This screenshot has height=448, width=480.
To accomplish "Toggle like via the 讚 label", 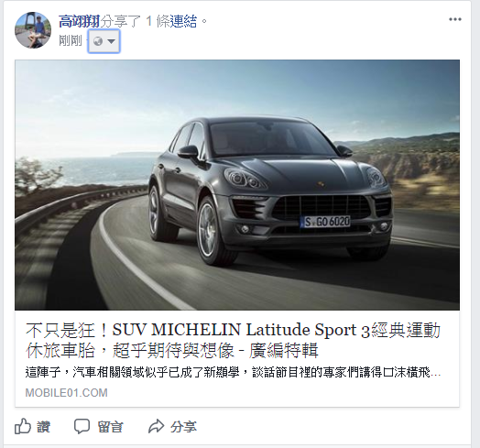I will pos(43,427).
